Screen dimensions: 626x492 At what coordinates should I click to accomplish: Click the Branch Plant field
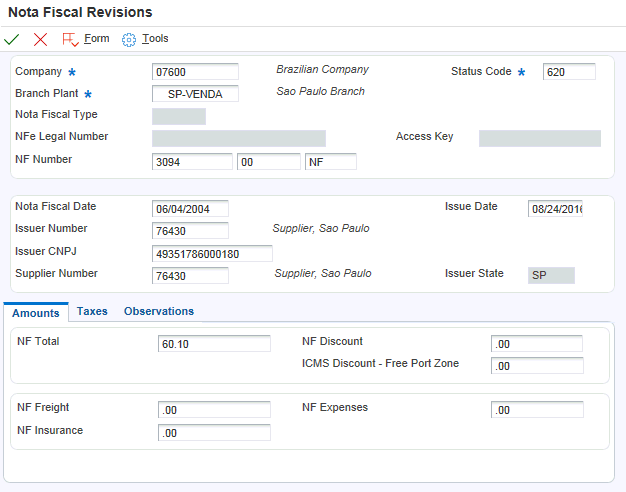[x=195, y=94]
